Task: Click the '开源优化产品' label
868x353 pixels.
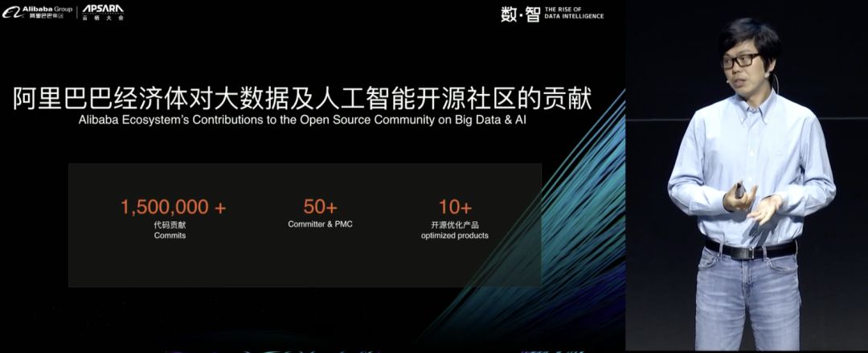Action: [x=454, y=225]
